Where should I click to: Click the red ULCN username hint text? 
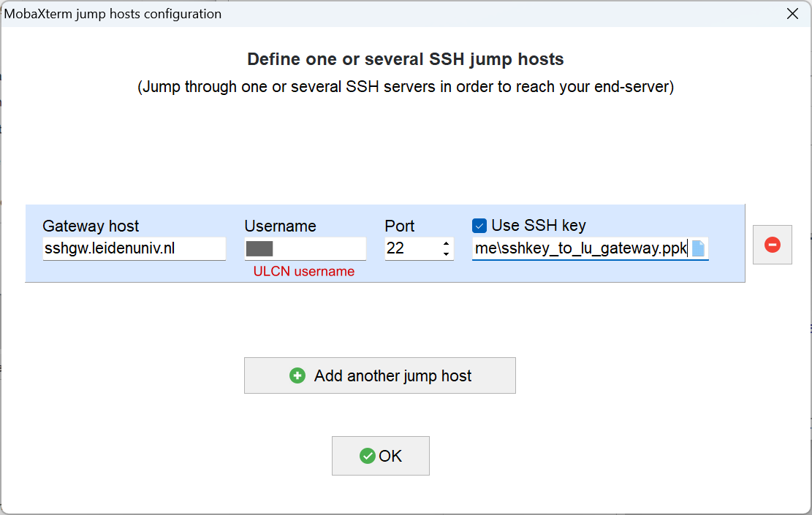coord(304,271)
